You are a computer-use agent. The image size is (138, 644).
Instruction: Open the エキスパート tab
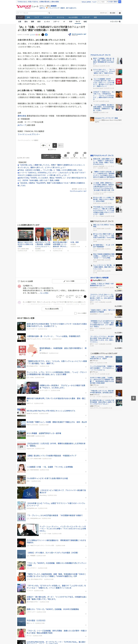coord(48,17)
